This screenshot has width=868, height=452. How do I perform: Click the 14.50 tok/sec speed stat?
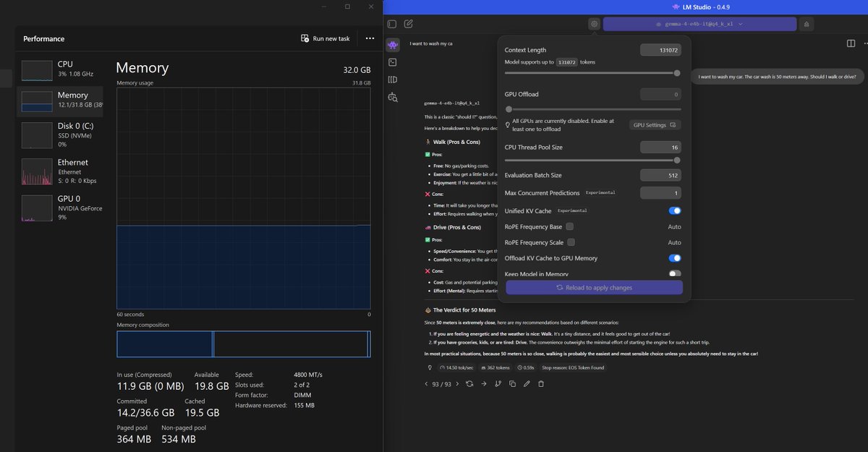pos(456,367)
